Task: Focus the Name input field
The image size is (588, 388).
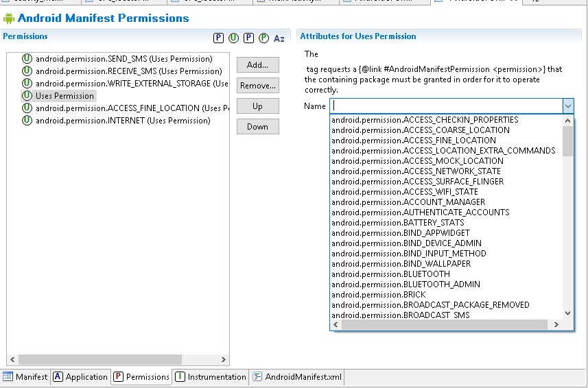Action: (446, 106)
